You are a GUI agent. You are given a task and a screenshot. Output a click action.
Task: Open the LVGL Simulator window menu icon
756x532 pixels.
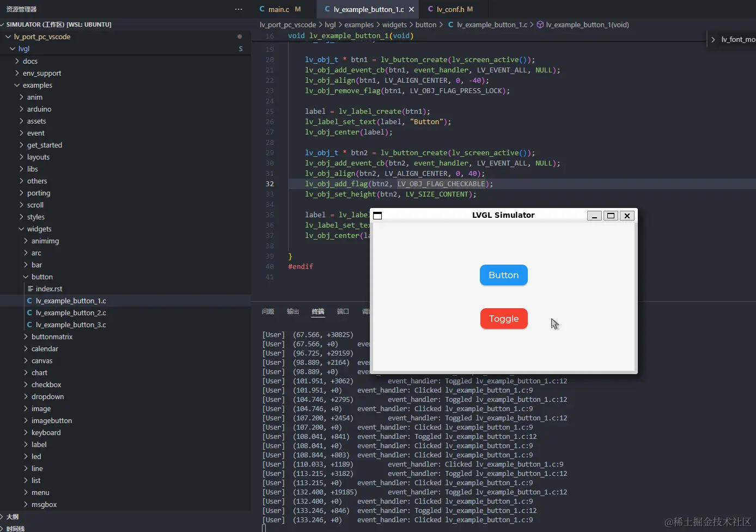(x=377, y=216)
